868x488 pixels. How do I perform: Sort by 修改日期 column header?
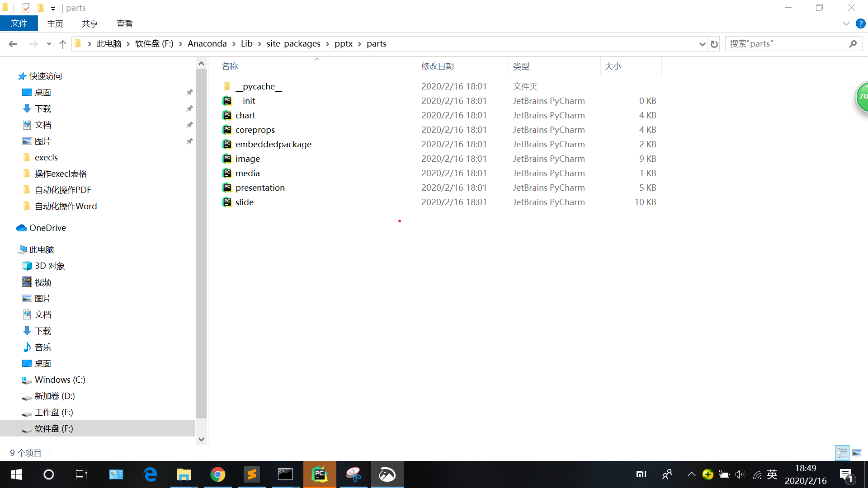(438, 66)
